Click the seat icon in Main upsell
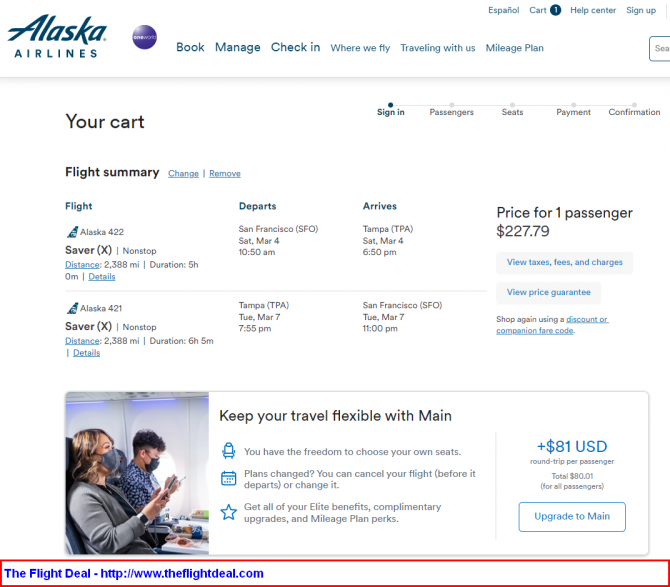 [x=229, y=451]
